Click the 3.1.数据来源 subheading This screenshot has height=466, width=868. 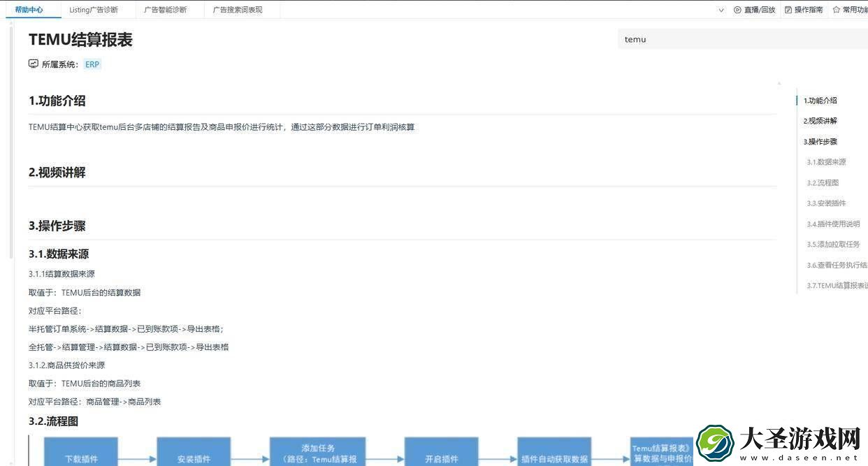click(59, 254)
